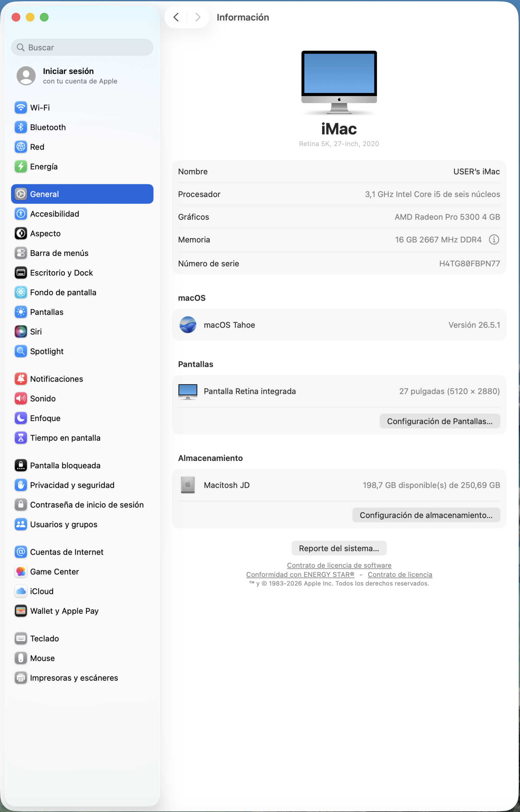The width and height of the screenshot is (520, 812).
Task: Click the macOS Tahoe logo icon
Action: click(188, 325)
